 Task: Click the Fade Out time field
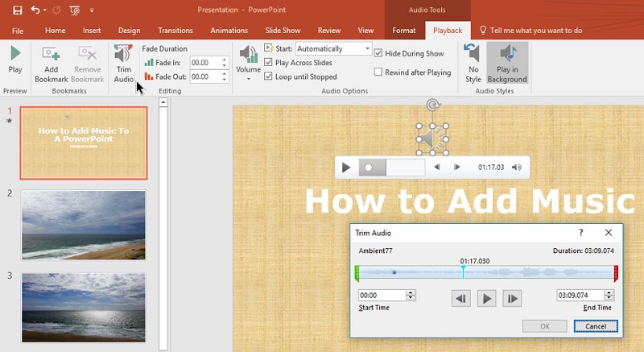point(205,77)
